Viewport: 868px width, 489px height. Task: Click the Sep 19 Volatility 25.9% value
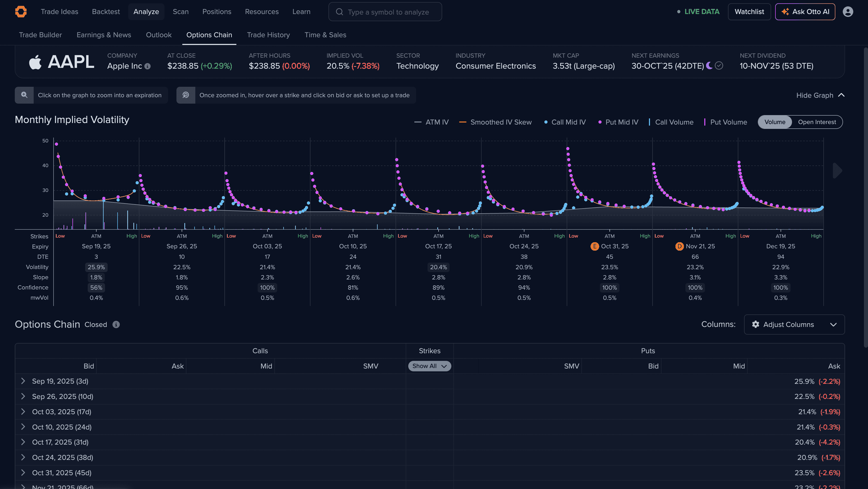(96, 267)
